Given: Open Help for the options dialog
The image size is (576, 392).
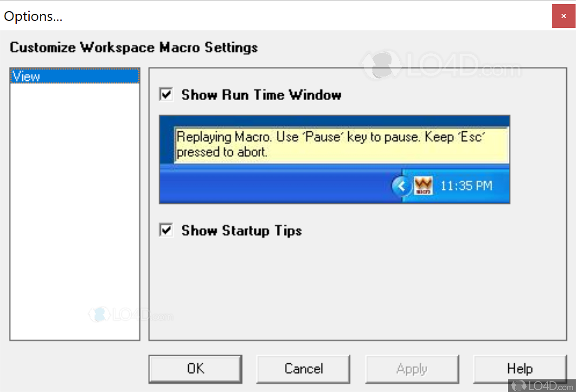Looking at the screenshot, I should tap(519, 369).
